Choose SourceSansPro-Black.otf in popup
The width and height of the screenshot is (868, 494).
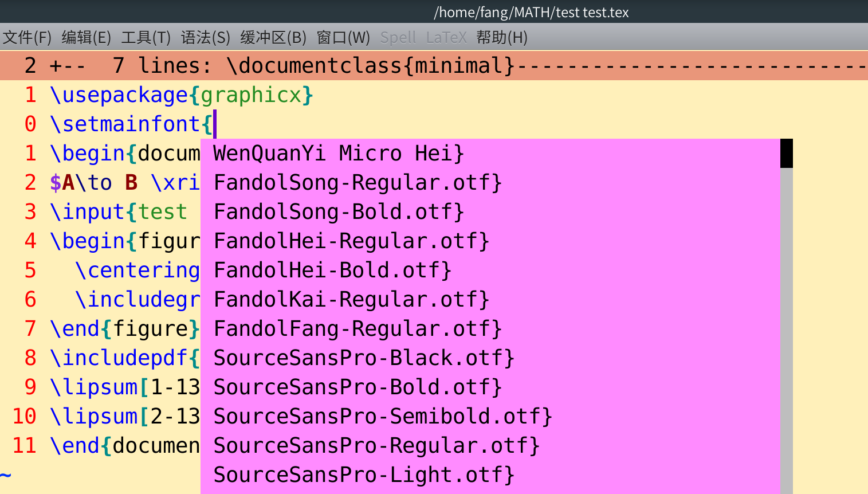point(490,358)
